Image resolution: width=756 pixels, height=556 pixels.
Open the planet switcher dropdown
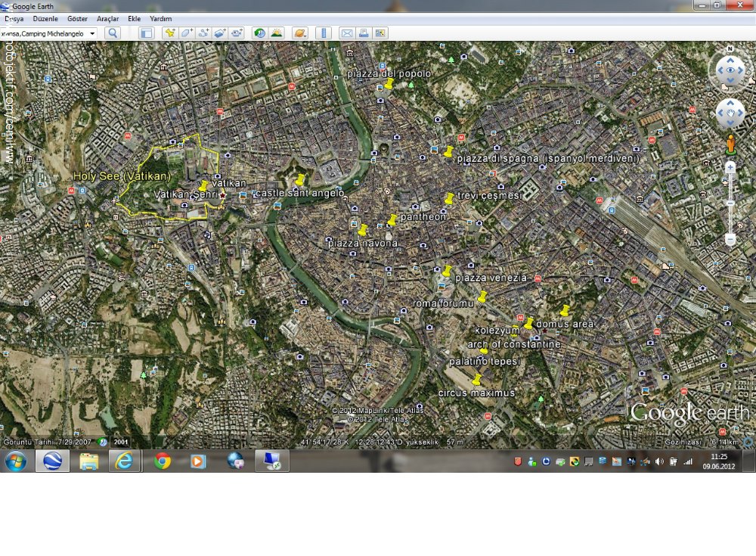point(300,33)
